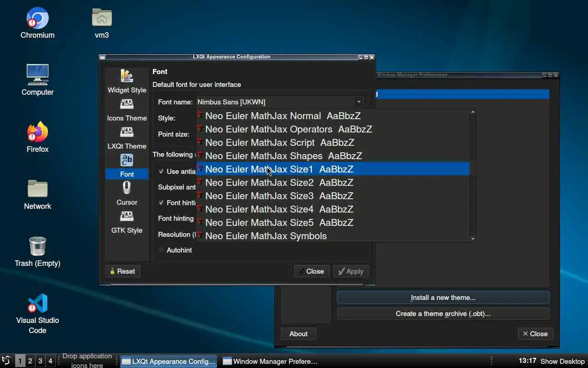588x368 pixels.
Task: Open the LXQt Theme section
Action: pyautogui.click(x=127, y=138)
